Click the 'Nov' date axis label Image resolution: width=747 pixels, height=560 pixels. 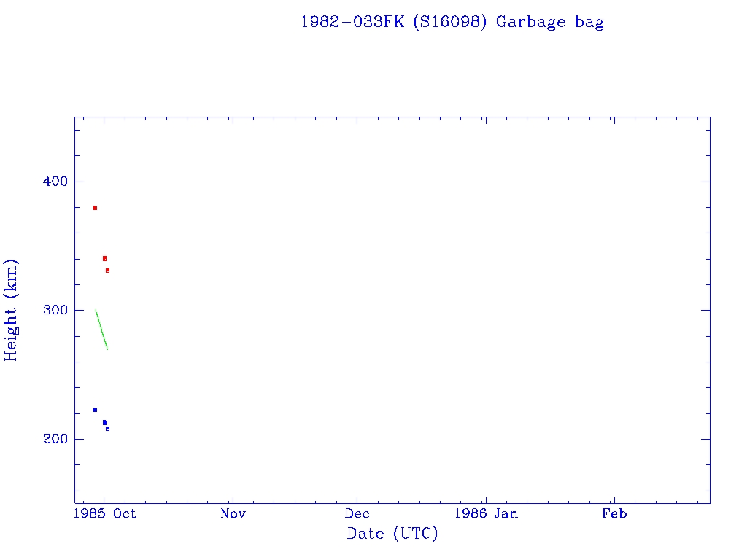pos(232,514)
